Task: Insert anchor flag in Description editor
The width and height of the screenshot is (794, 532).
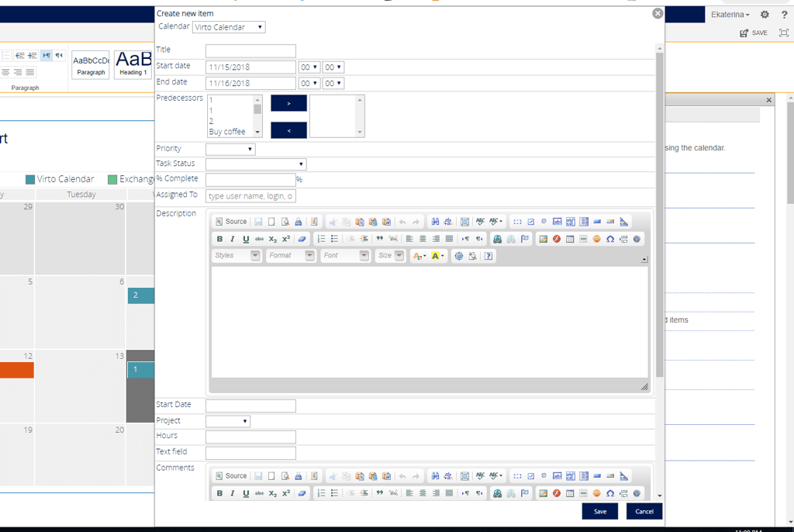Action: tap(525, 239)
